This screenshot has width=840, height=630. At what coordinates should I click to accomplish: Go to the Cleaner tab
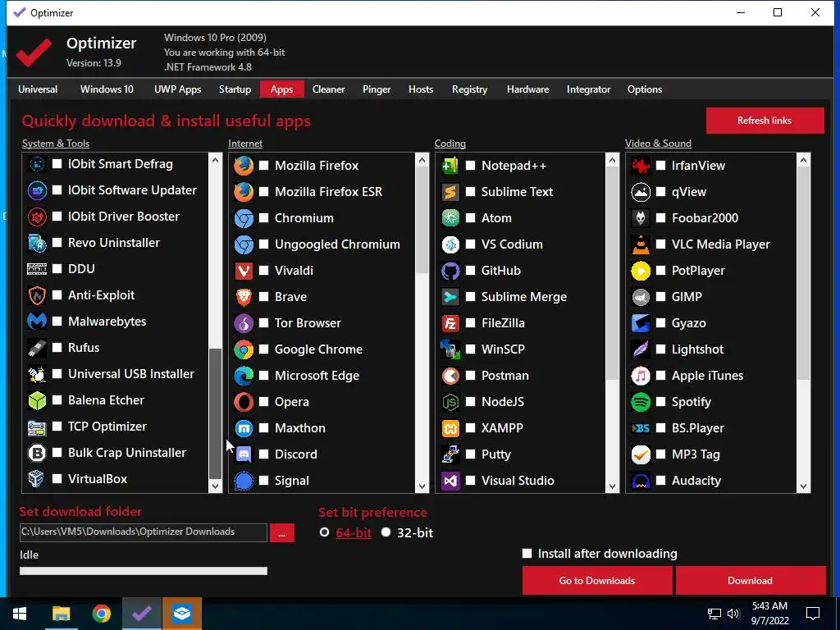click(328, 89)
